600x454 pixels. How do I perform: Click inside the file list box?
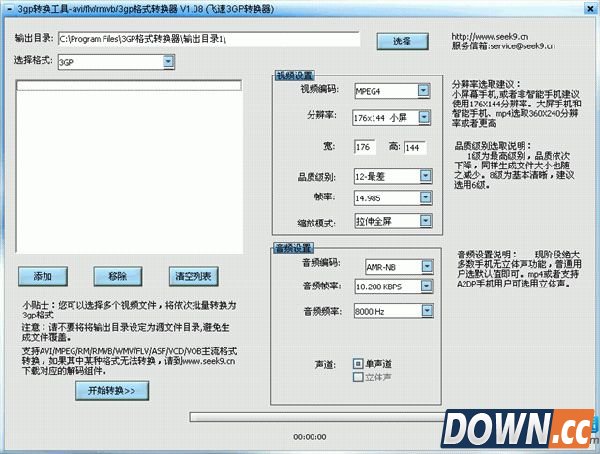[129, 167]
